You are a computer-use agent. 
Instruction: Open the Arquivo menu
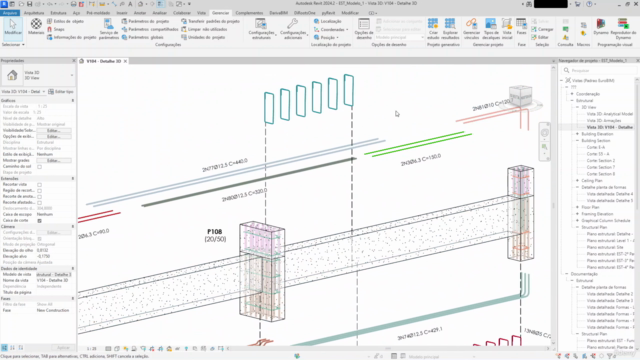(x=10, y=13)
